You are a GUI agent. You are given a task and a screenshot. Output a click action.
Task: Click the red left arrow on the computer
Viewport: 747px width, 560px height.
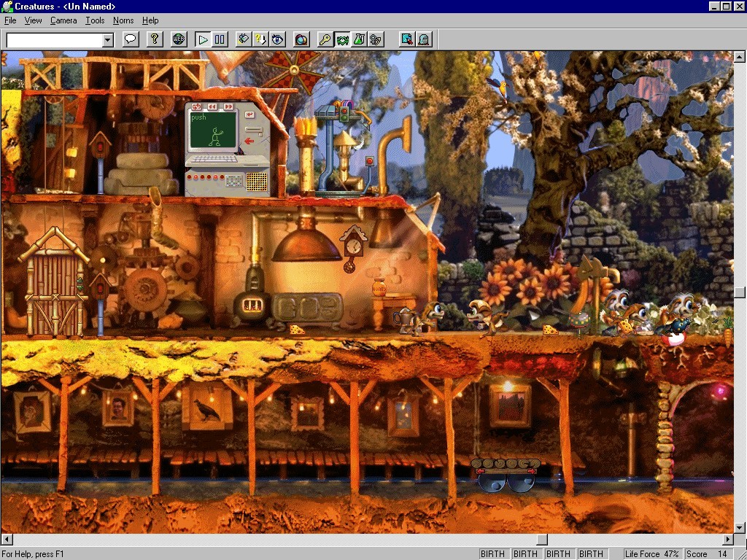249,141
